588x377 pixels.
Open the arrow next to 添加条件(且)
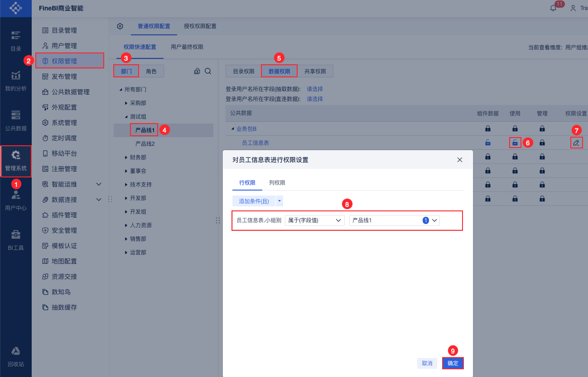point(280,200)
